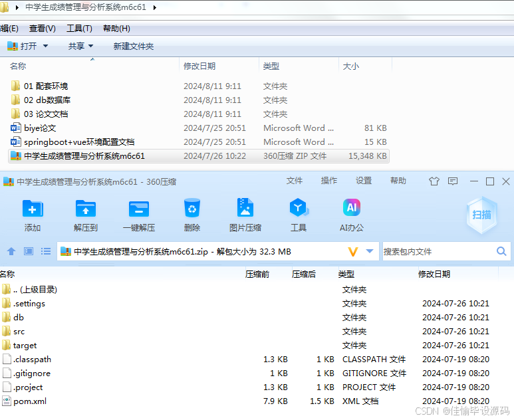Click the 解压到 (Extract to) icon
514x420 pixels.
coord(86,209)
